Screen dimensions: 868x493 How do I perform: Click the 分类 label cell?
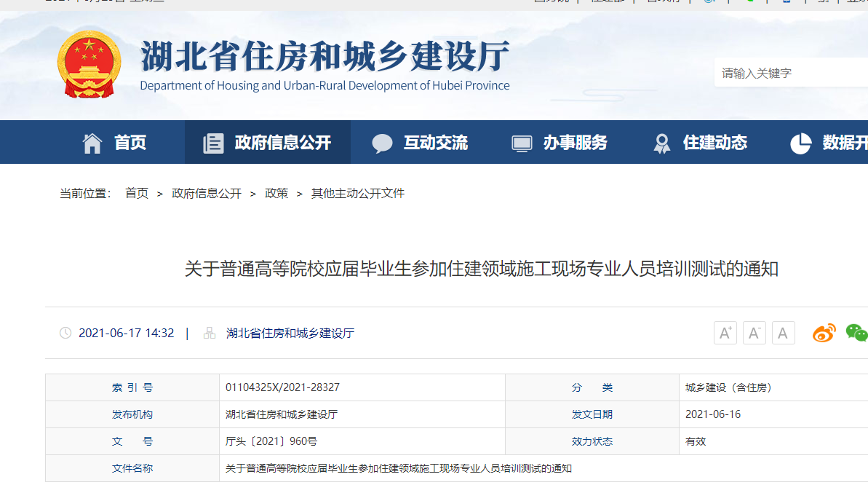tap(592, 387)
